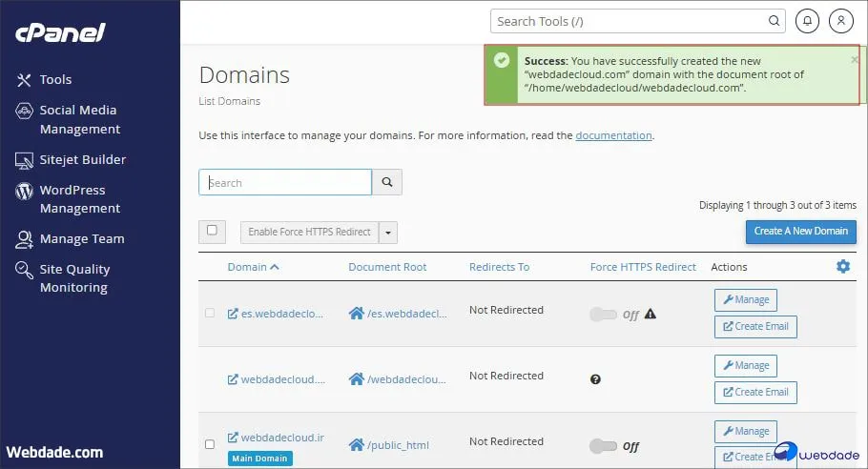Click the Search Tools input field
868x469 pixels.
point(630,21)
